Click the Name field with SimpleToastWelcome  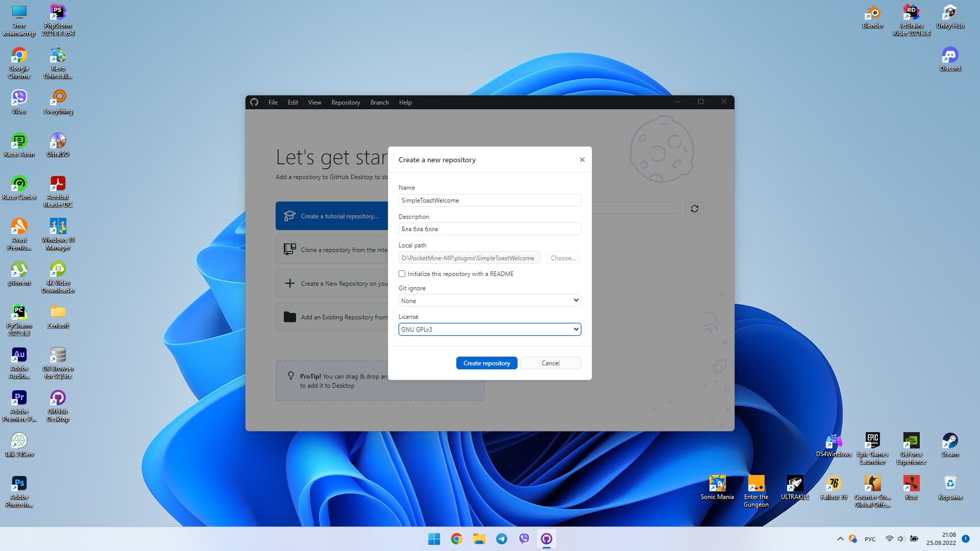coord(489,201)
